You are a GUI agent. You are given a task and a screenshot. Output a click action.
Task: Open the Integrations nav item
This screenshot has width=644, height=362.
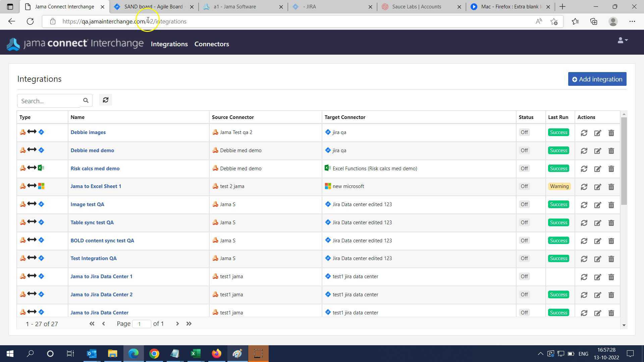coord(169,44)
